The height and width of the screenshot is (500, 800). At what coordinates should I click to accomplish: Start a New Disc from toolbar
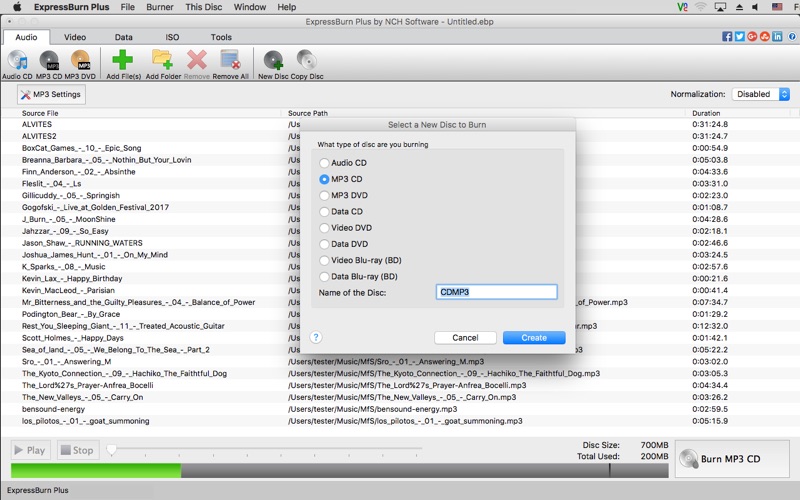pos(273,65)
